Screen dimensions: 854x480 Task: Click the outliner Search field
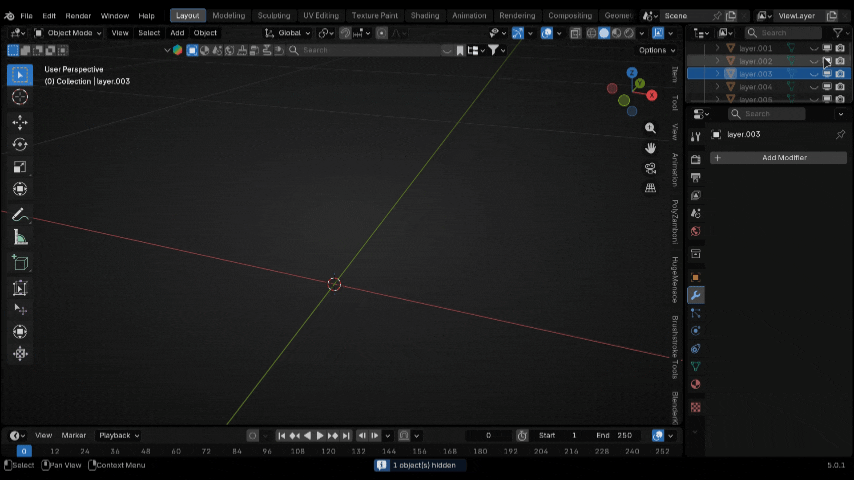pyautogui.click(x=783, y=33)
